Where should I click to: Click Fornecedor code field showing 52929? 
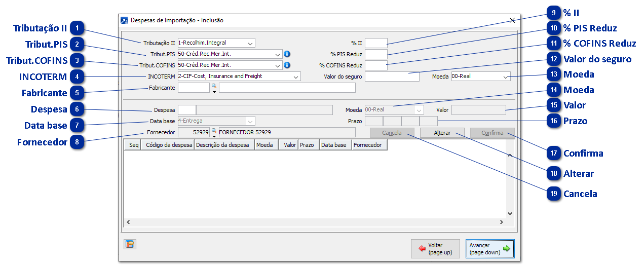(x=194, y=132)
